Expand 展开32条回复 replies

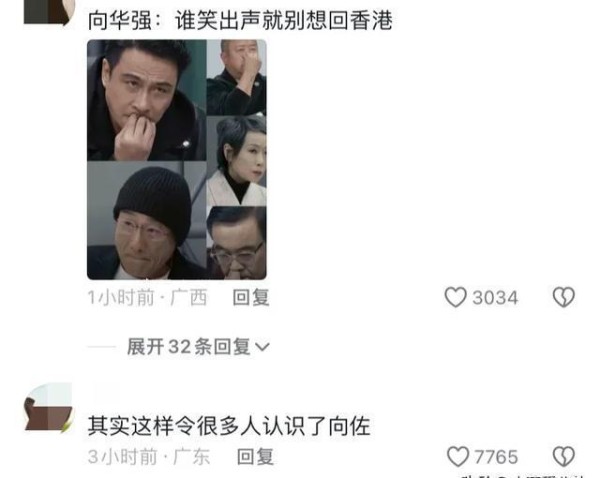coord(198,347)
